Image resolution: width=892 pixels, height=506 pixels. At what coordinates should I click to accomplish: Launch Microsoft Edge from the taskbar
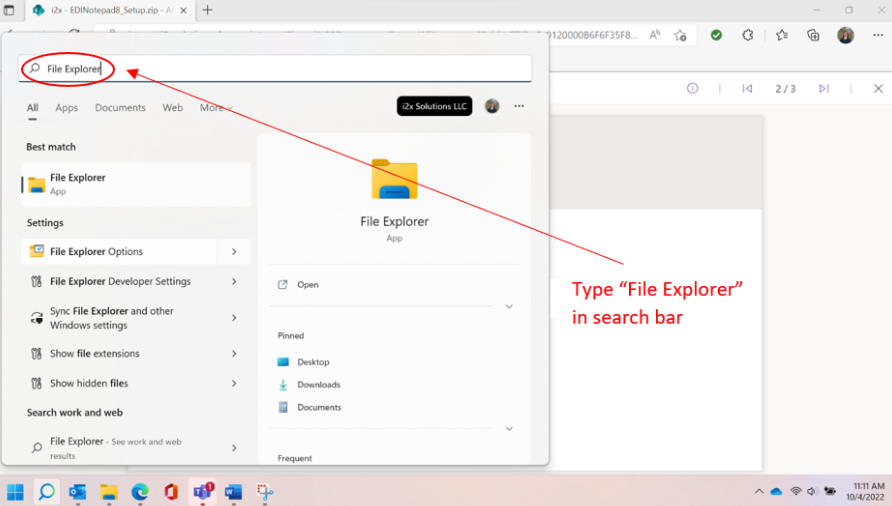(140, 491)
